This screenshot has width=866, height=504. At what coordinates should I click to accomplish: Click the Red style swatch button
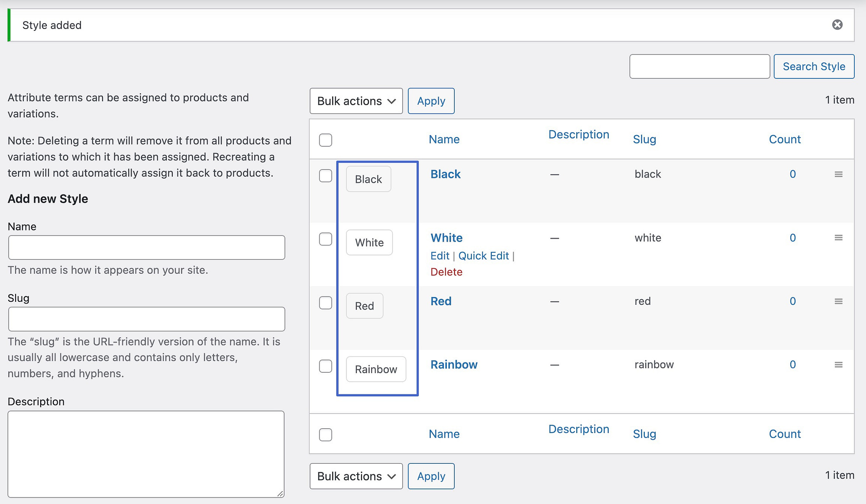coord(365,305)
